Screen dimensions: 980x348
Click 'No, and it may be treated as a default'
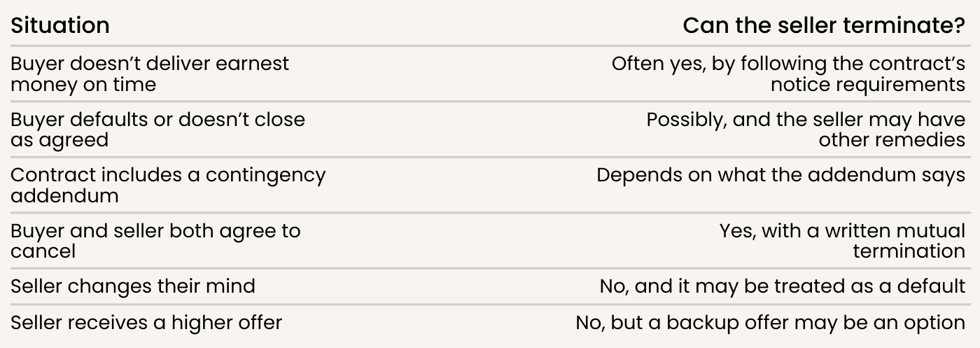(x=783, y=286)
